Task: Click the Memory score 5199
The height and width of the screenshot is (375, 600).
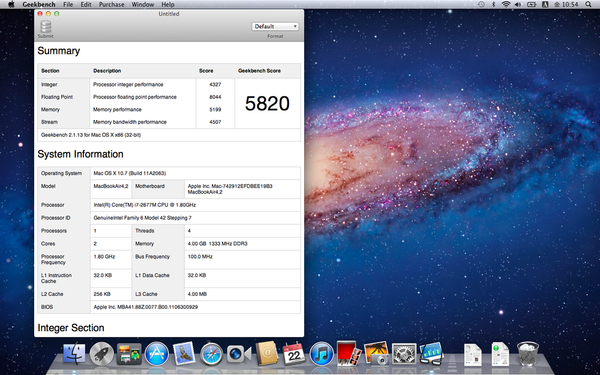Action: [215, 109]
